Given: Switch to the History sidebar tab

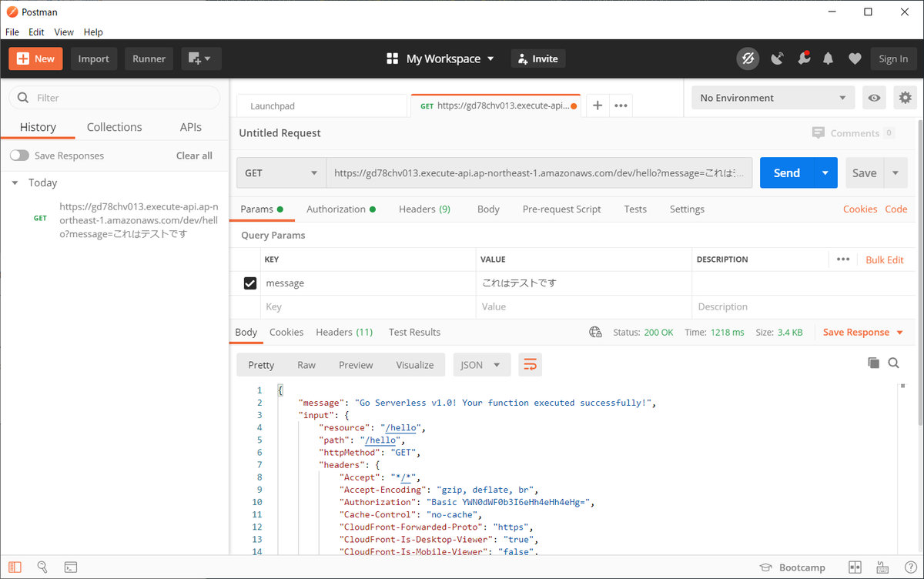Looking at the screenshot, I should coord(38,127).
